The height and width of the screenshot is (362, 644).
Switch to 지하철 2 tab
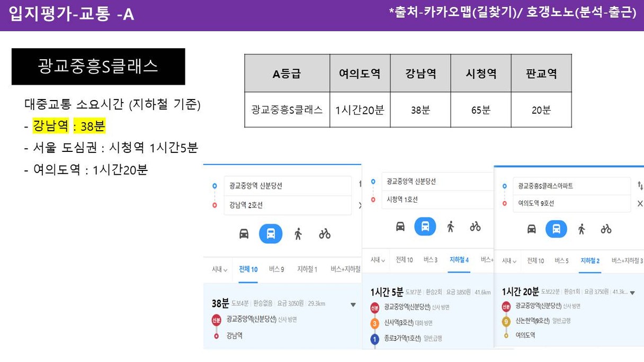[590, 261]
